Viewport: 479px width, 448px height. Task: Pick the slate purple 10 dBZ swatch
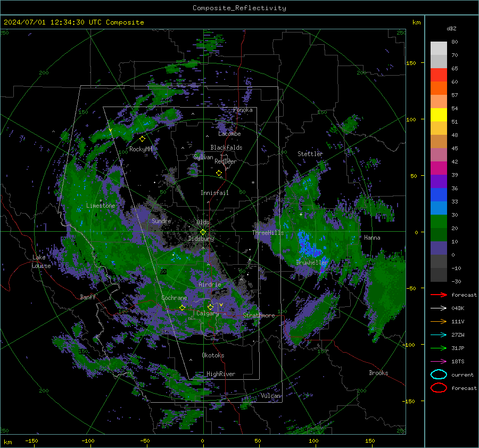pos(439,248)
